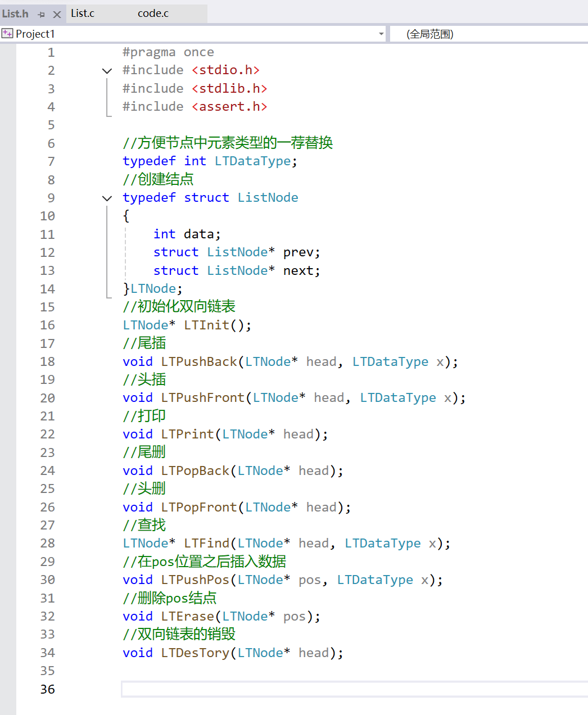Switch to the code.c tab
This screenshot has width=588, height=715.
click(153, 13)
